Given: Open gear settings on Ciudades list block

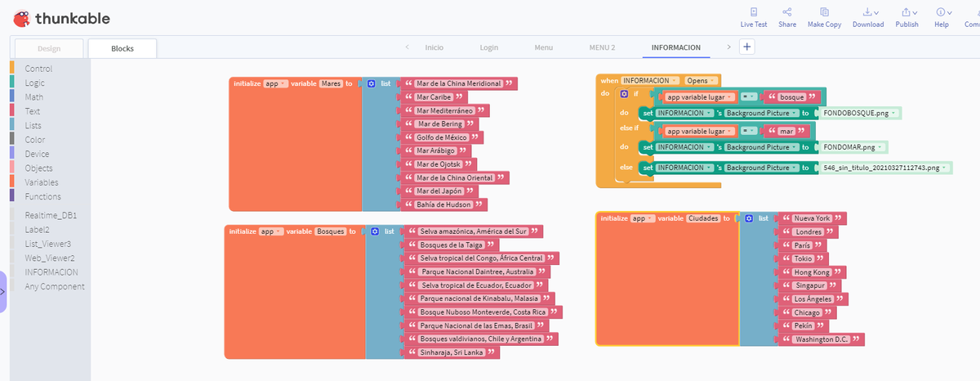Looking at the screenshot, I should [x=748, y=218].
